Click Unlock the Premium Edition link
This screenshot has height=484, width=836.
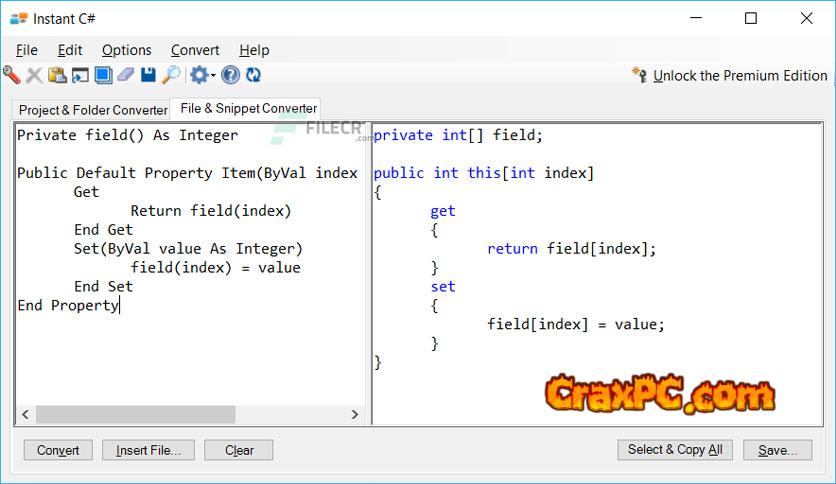[x=740, y=76]
